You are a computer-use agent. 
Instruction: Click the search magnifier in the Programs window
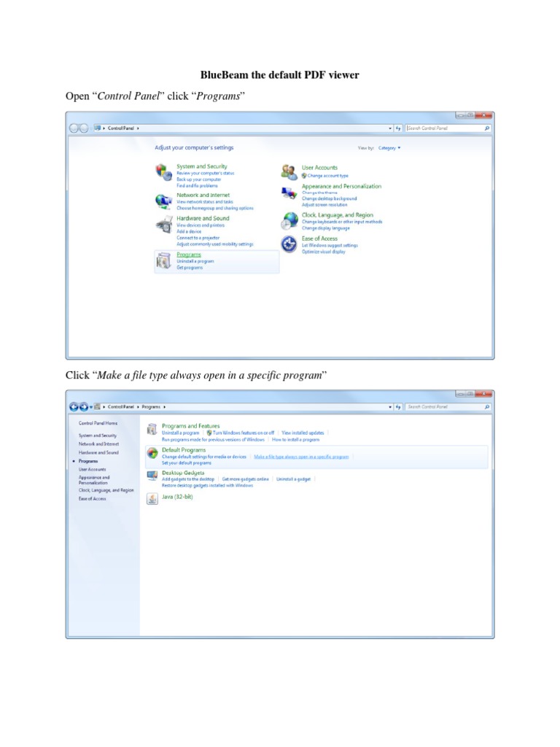click(x=486, y=407)
